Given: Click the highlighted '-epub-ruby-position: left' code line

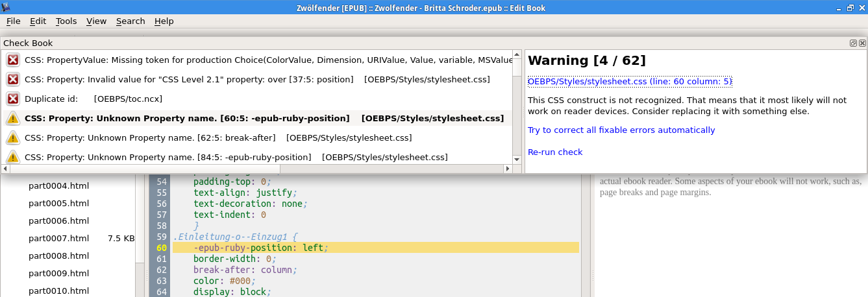Looking at the screenshot, I should (x=376, y=248).
